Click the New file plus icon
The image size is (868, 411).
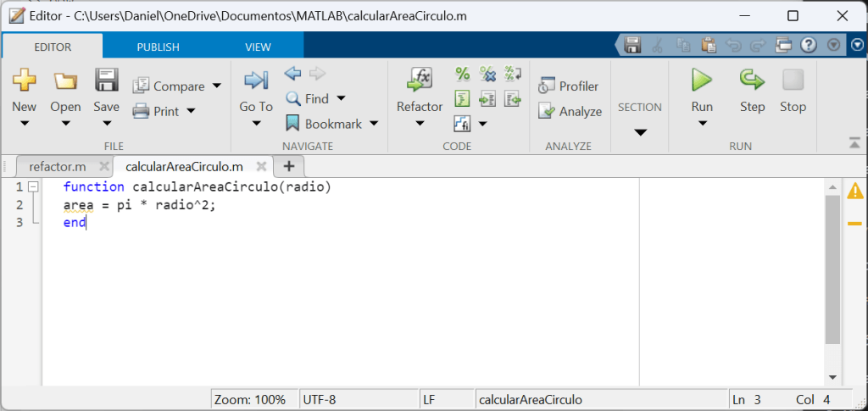point(24,81)
